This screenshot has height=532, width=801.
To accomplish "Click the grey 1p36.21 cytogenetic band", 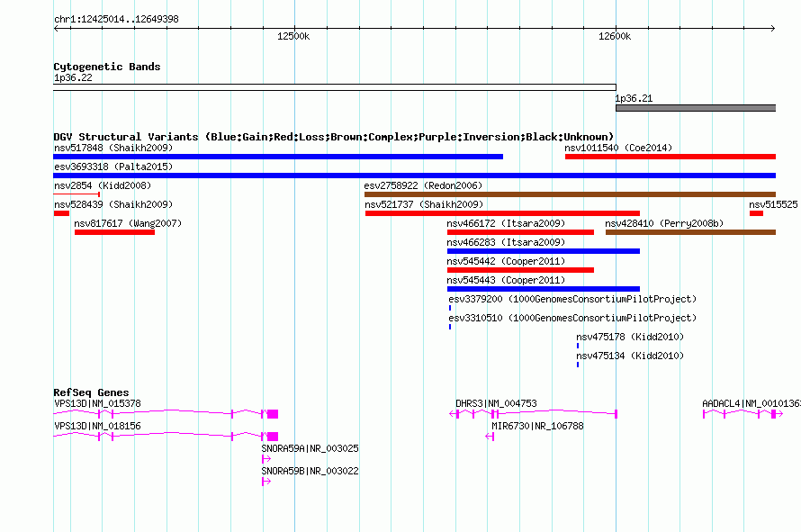I will coord(696,108).
